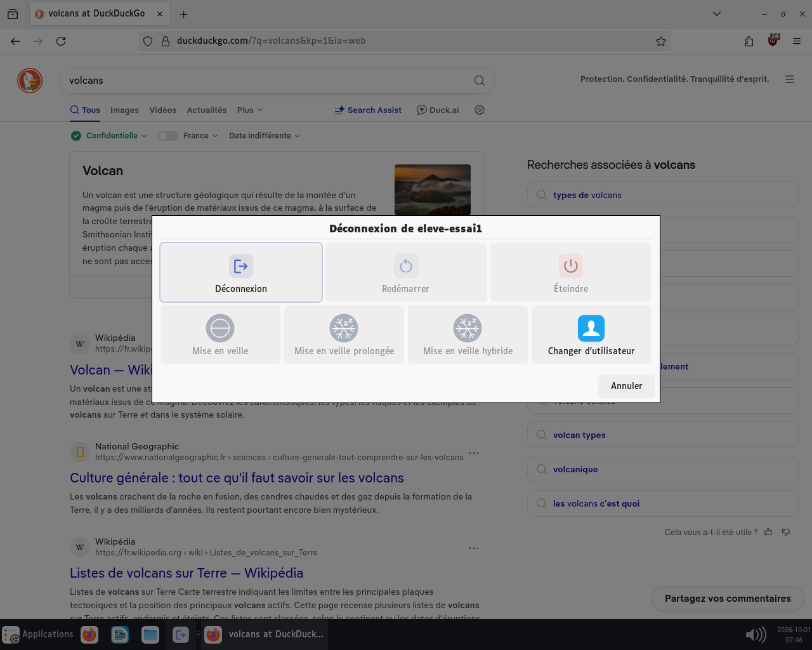The image size is (812, 650).
Task: Cancel the logout dialog with Annuler
Action: pyautogui.click(x=627, y=386)
